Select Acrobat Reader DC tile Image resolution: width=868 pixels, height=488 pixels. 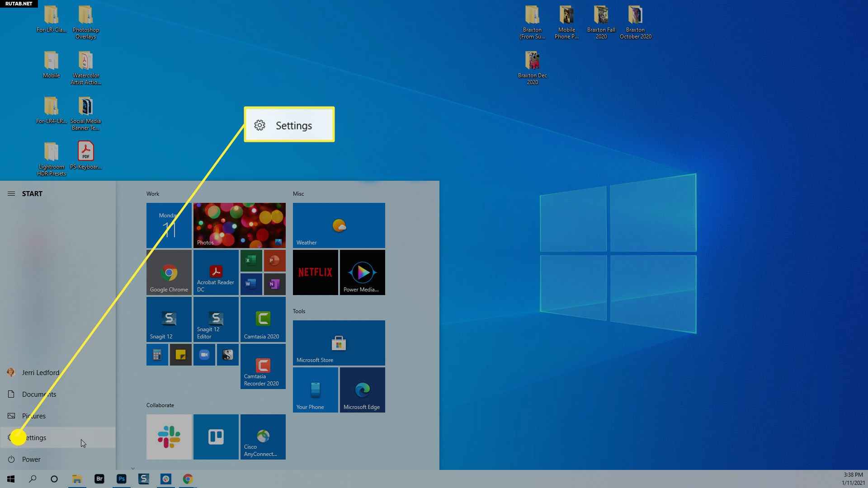pyautogui.click(x=216, y=272)
